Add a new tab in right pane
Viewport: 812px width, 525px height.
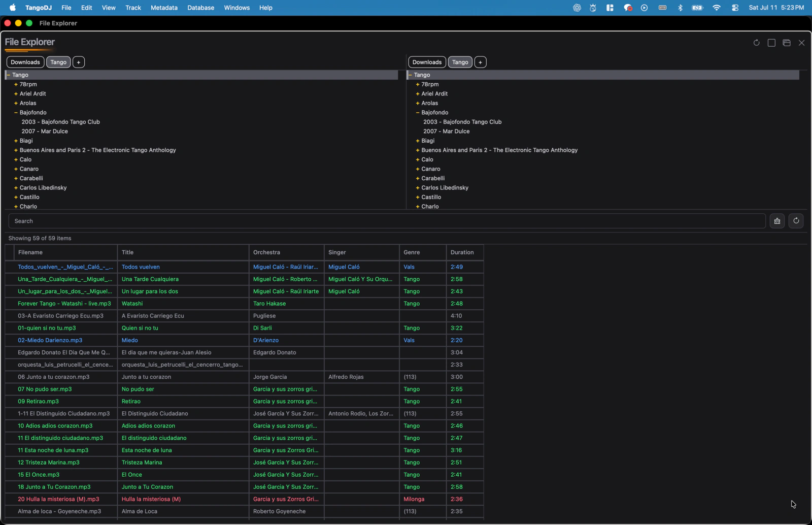pos(480,62)
